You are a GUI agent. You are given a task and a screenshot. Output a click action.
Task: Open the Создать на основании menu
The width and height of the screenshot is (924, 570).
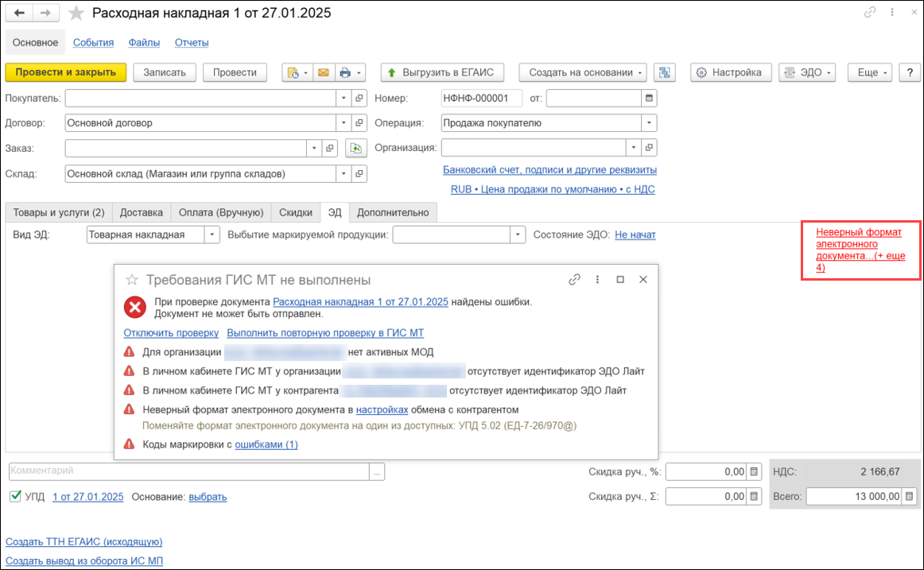583,72
